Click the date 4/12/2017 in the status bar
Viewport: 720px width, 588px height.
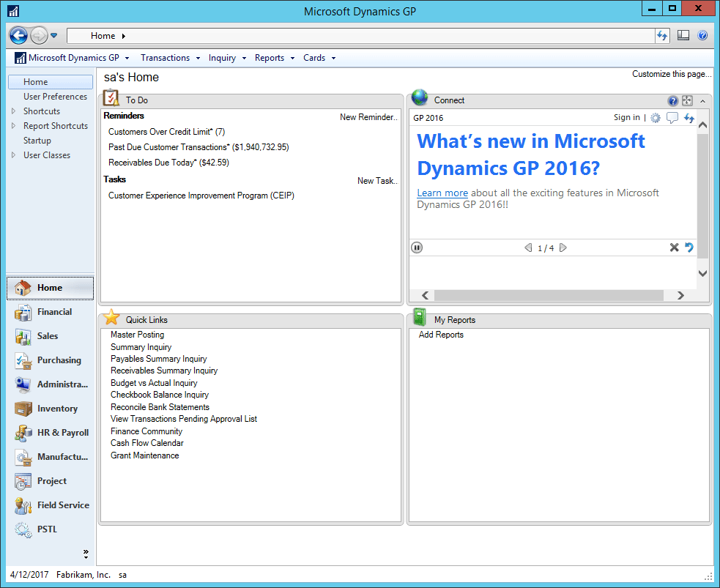(29, 575)
